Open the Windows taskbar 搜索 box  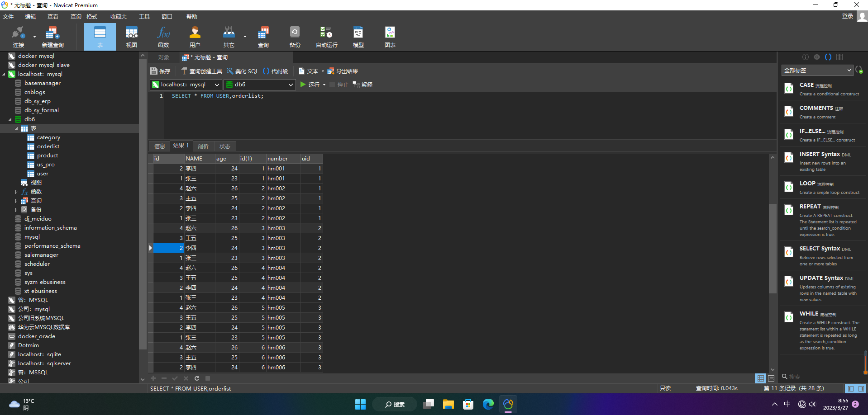click(x=395, y=404)
